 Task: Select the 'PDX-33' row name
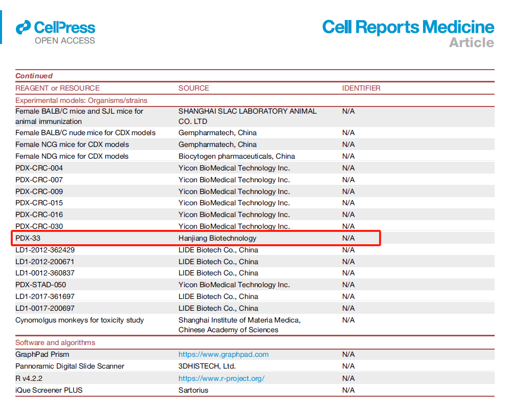click(28, 238)
